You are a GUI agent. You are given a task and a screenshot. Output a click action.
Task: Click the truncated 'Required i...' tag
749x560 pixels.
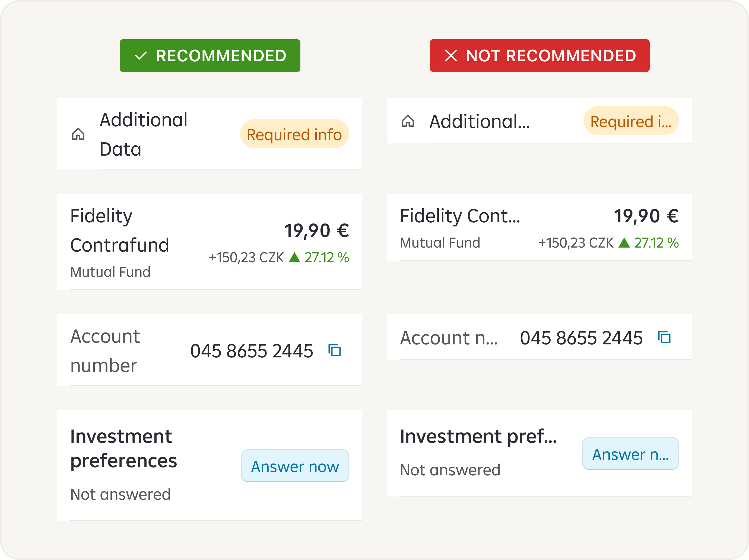pyautogui.click(x=630, y=121)
